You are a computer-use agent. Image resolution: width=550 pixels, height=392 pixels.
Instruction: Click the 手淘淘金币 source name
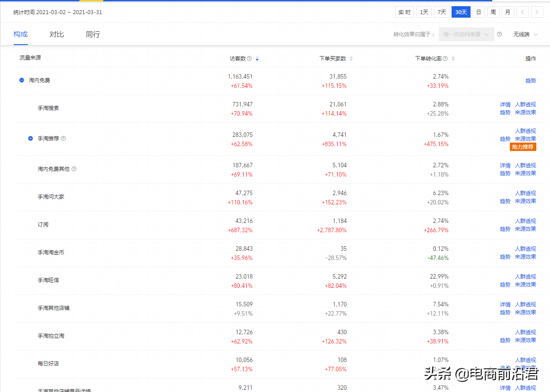(x=51, y=253)
